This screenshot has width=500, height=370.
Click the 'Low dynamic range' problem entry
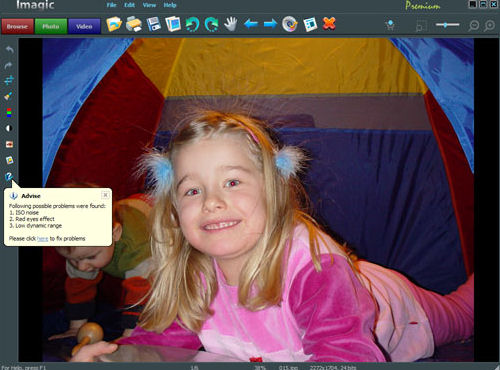(x=35, y=226)
